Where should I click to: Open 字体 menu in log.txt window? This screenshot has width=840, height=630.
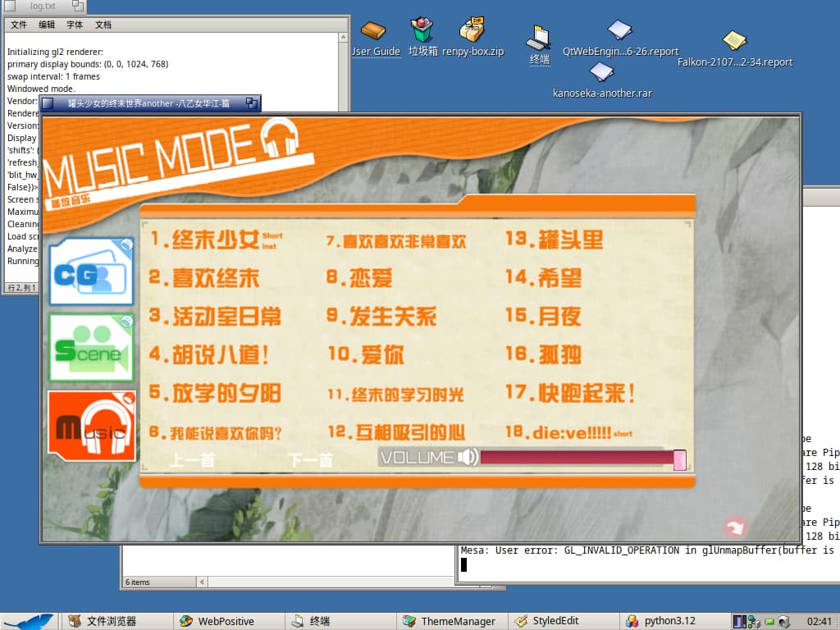tap(75, 25)
